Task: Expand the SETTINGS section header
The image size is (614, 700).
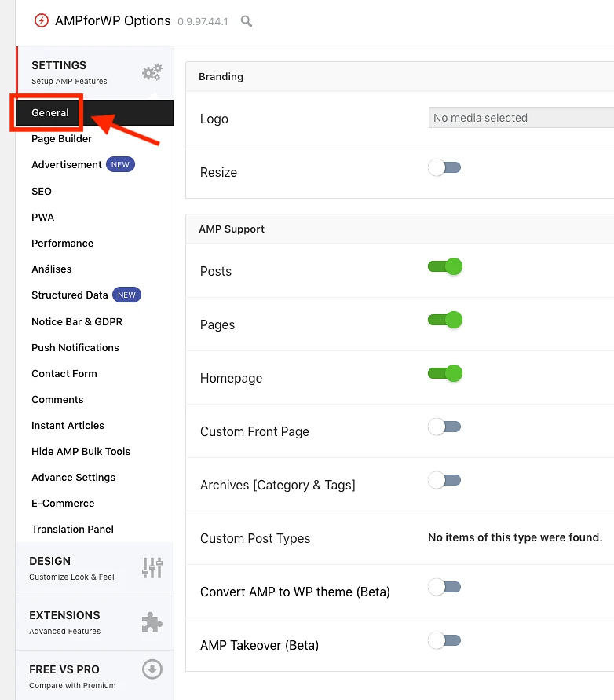Action: tap(94, 72)
